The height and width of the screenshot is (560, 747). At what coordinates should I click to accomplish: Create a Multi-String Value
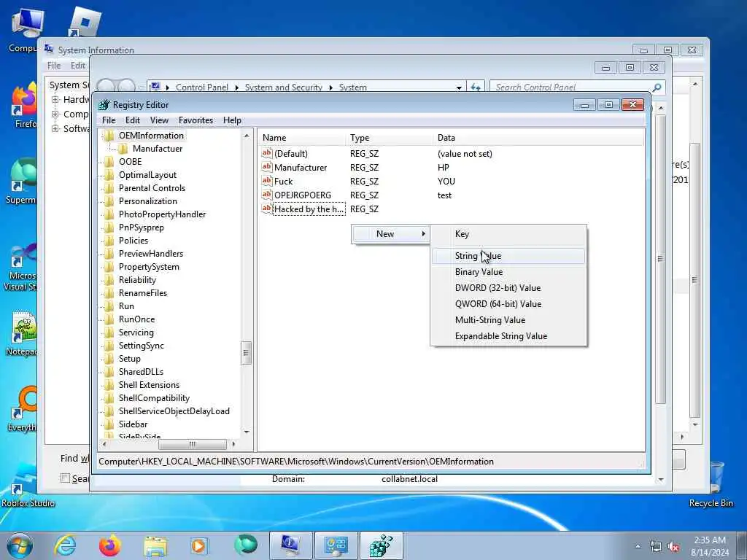(508, 320)
